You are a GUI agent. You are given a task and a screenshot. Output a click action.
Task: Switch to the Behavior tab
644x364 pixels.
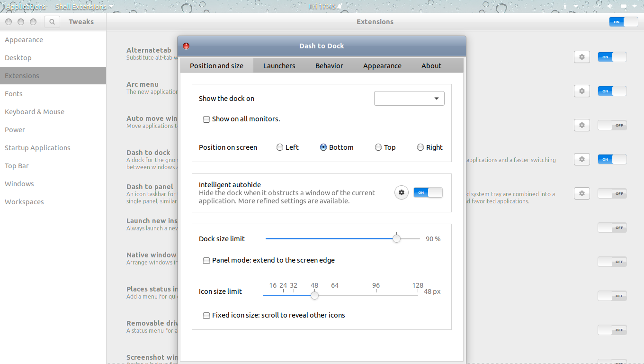(329, 66)
